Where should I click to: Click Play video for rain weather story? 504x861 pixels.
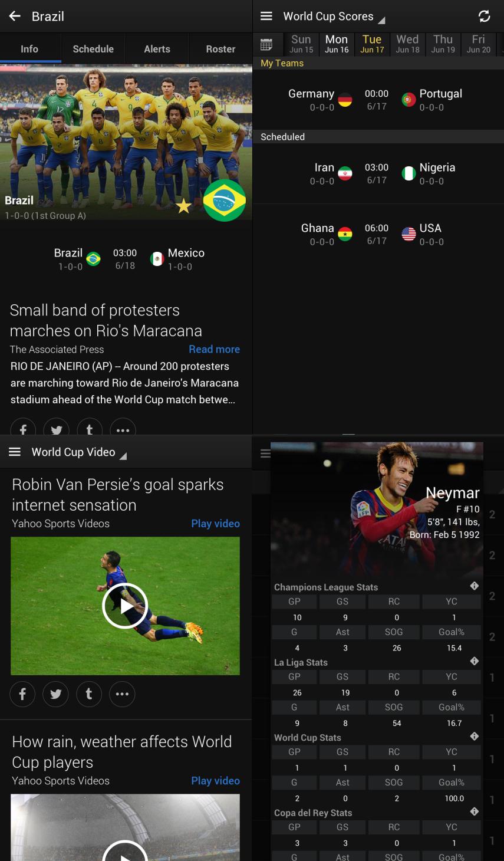click(x=215, y=781)
